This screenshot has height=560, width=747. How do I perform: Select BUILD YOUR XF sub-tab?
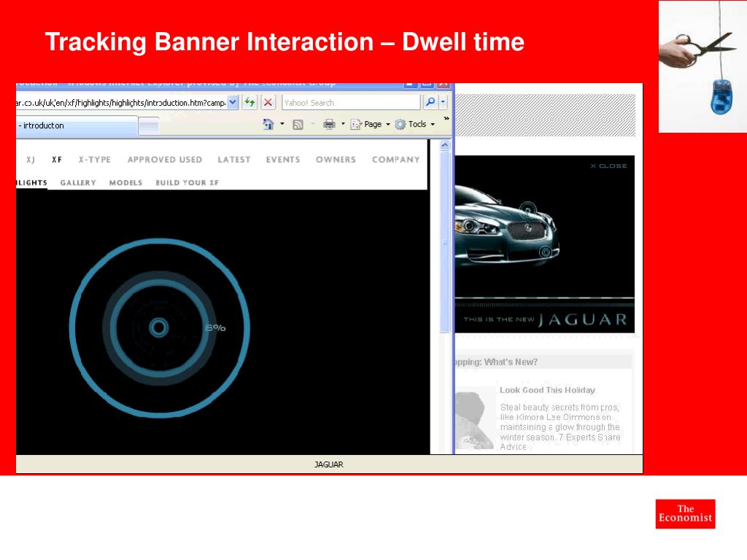(x=187, y=182)
